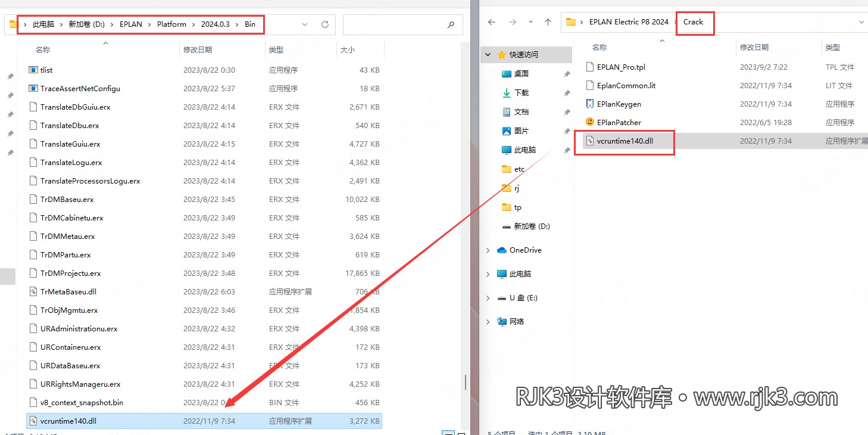Select the tlist application icon

33,70
